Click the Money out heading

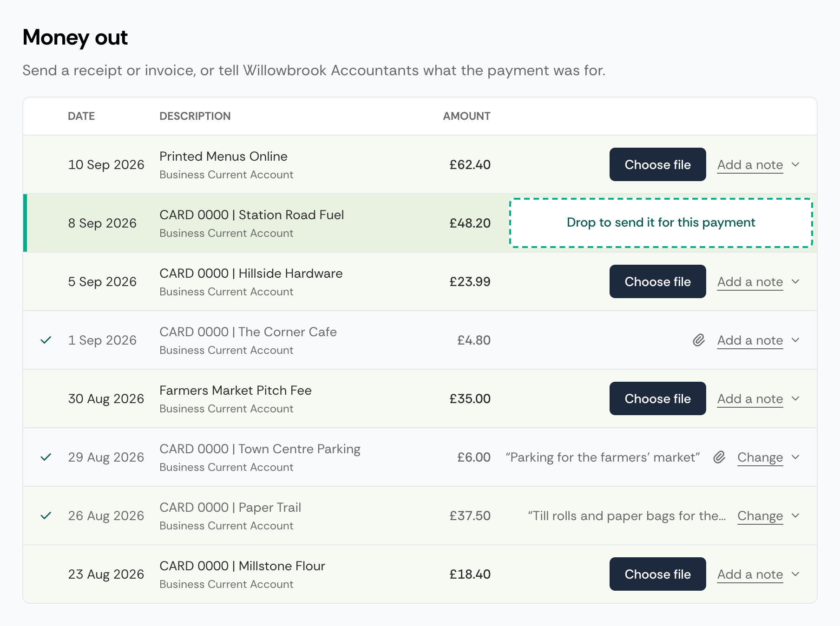coord(75,37)
